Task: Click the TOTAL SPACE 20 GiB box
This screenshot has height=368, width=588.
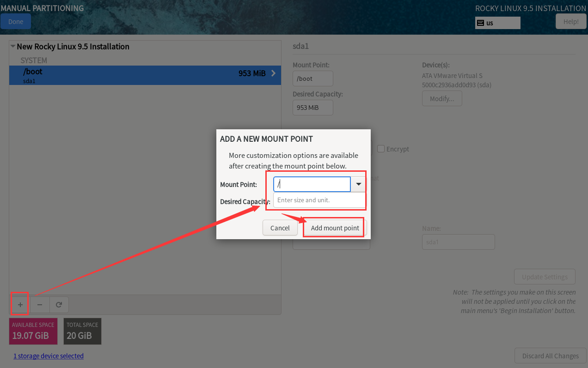Action: (x=83, y=331)
